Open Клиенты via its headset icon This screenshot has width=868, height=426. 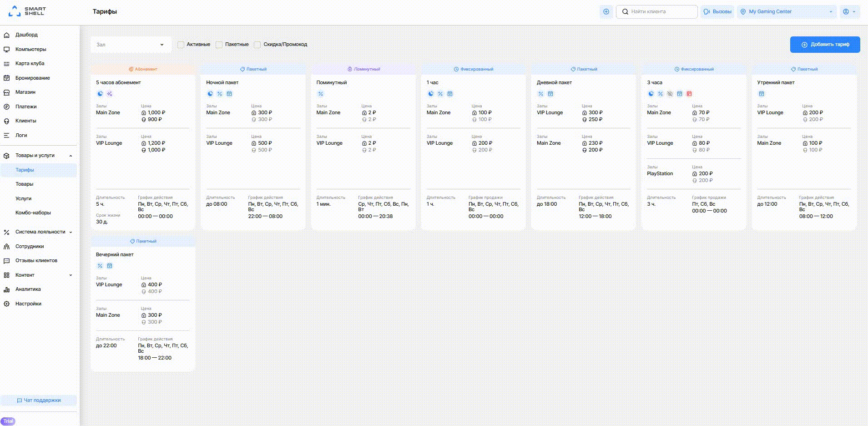point(6,121)
